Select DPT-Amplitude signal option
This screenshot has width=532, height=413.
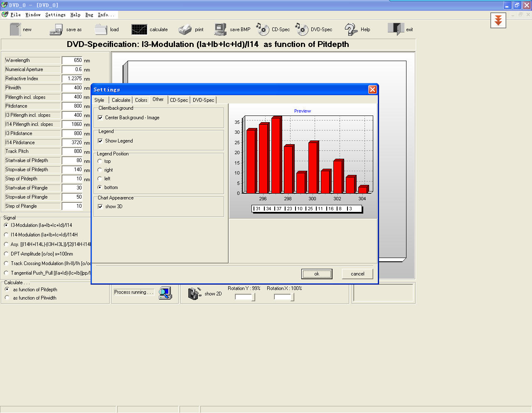tap(6, 254)
